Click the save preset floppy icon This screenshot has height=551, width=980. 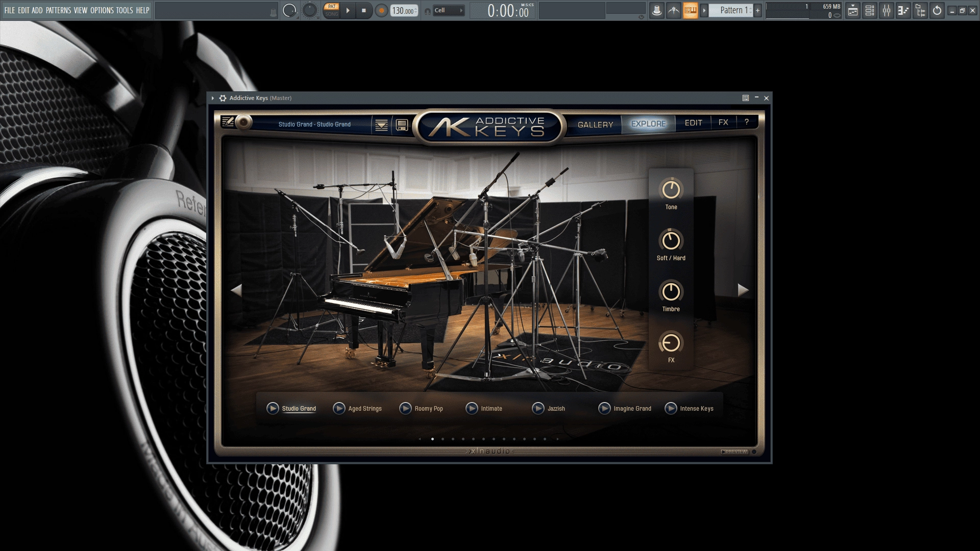[x=402, y=125]
